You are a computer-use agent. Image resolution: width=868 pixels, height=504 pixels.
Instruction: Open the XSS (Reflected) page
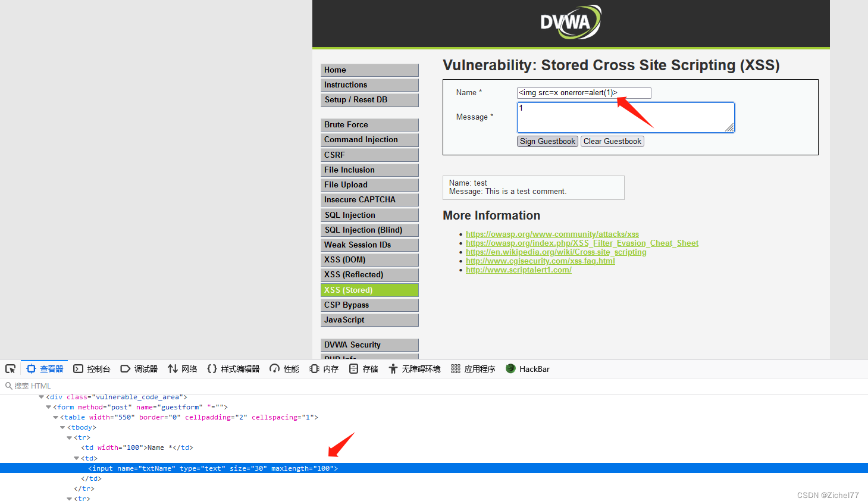click(369, 274)
